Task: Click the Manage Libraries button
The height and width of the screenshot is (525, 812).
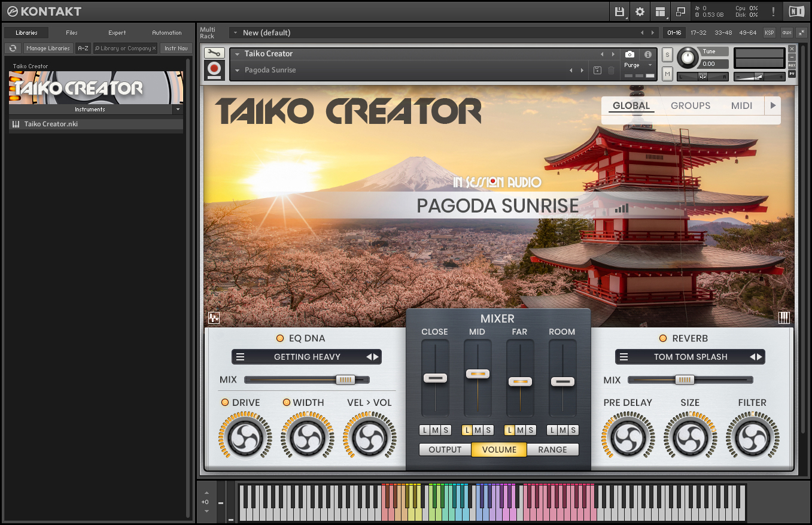Action: click(48, 48)
